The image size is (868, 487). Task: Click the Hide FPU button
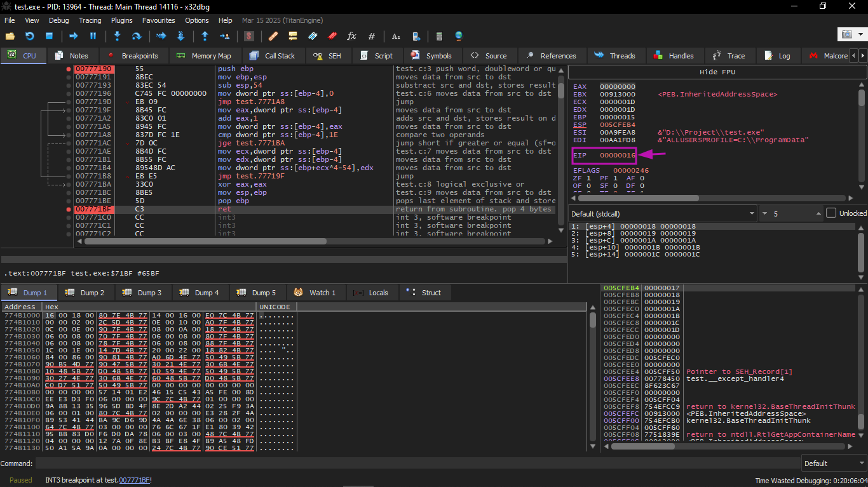[717, 72]
